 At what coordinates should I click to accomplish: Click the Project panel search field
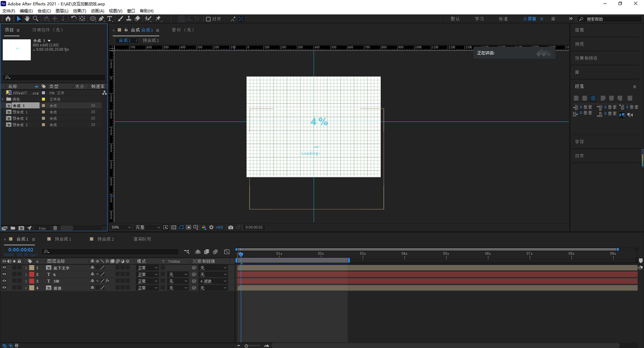[x=54, y=77]
